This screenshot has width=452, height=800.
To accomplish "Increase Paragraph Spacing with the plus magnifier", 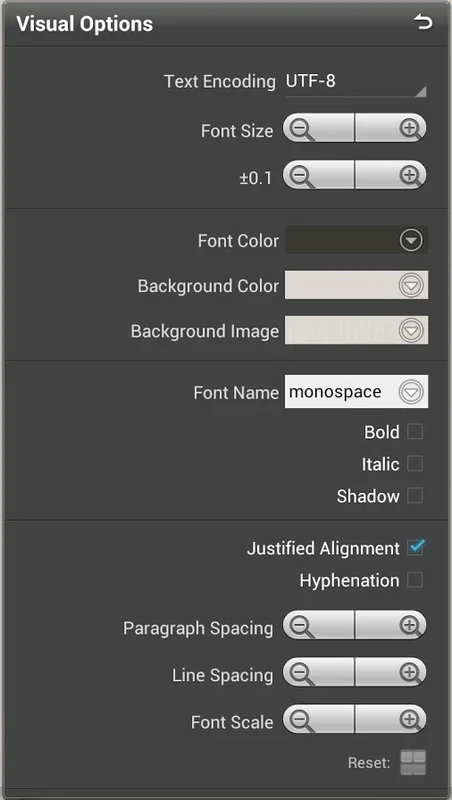I will coord(391,625).
